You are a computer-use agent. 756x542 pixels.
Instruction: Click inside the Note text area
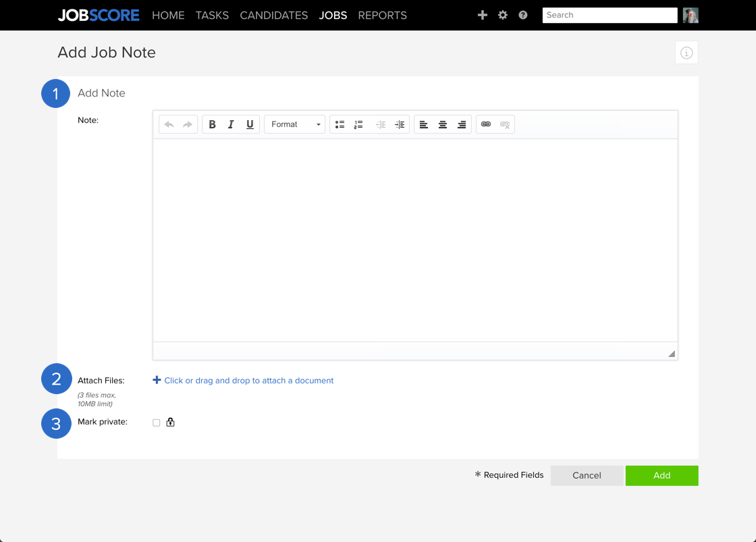415,240
